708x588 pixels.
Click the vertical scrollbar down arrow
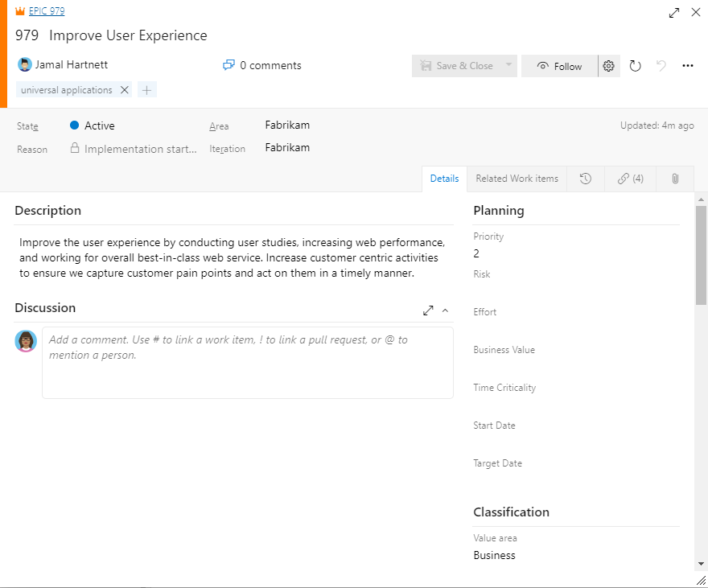701,563
